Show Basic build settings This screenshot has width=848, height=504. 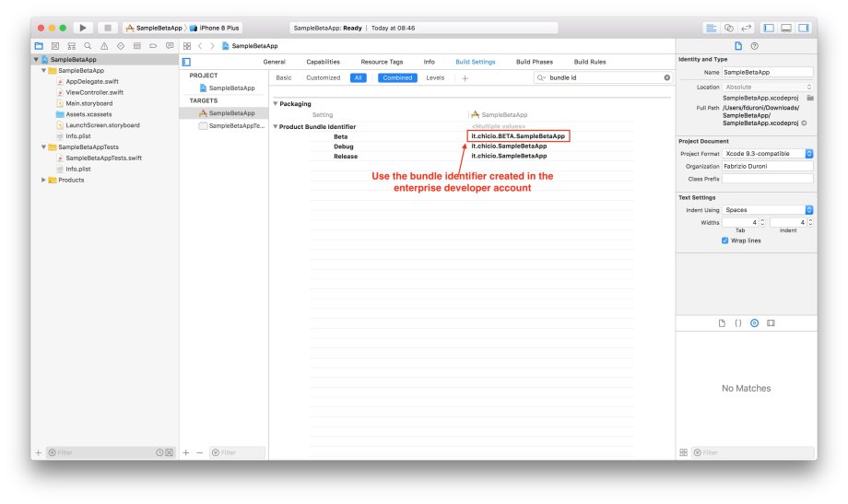click(283, 78)
